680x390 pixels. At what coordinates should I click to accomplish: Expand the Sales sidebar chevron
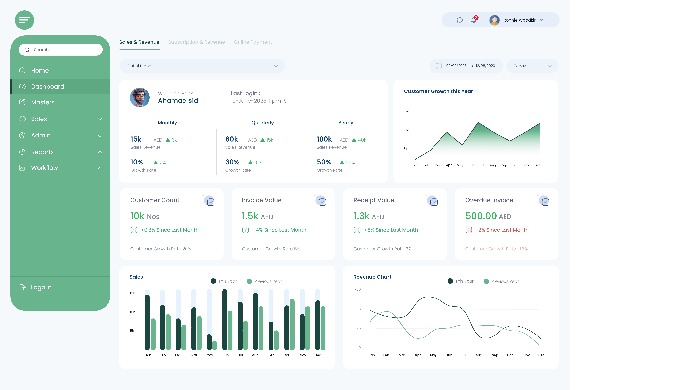coord(100,119)
